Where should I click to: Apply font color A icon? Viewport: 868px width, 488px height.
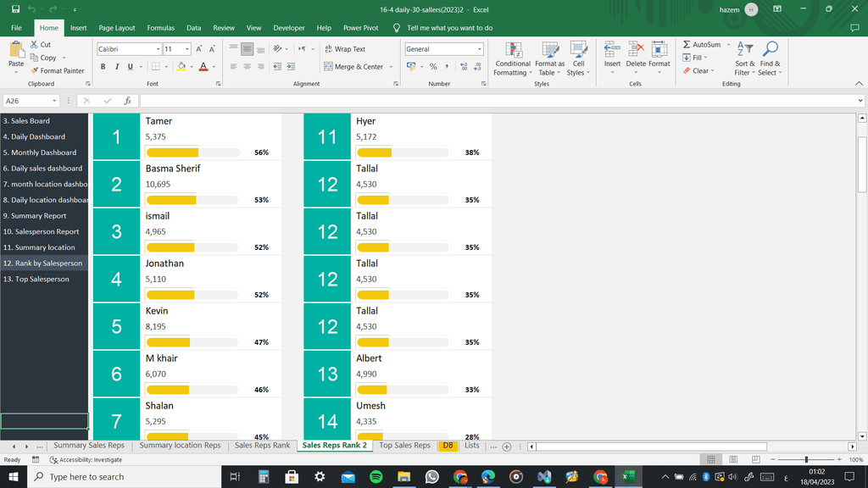[x=203, y=67]
